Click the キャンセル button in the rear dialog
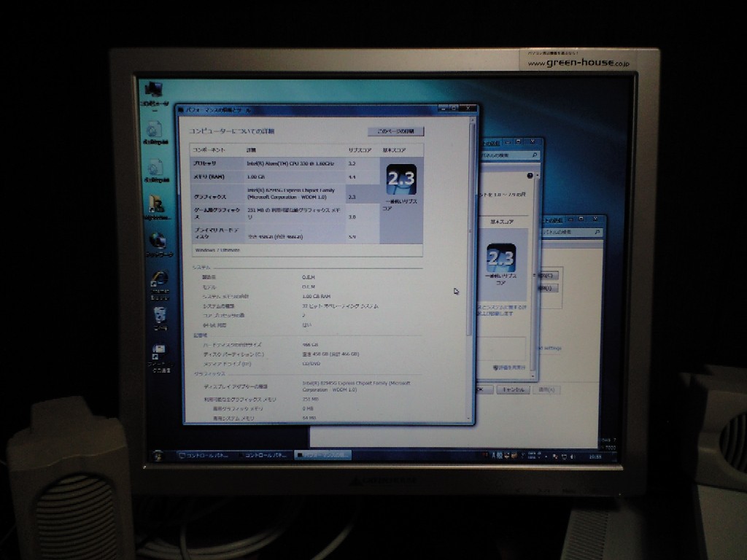 pos(513,389)
